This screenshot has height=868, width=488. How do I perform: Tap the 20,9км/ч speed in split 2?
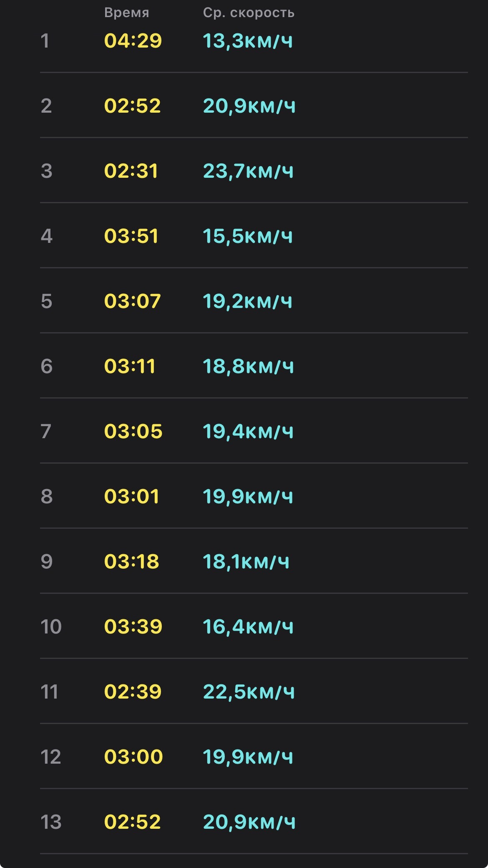tap(249, 106)
